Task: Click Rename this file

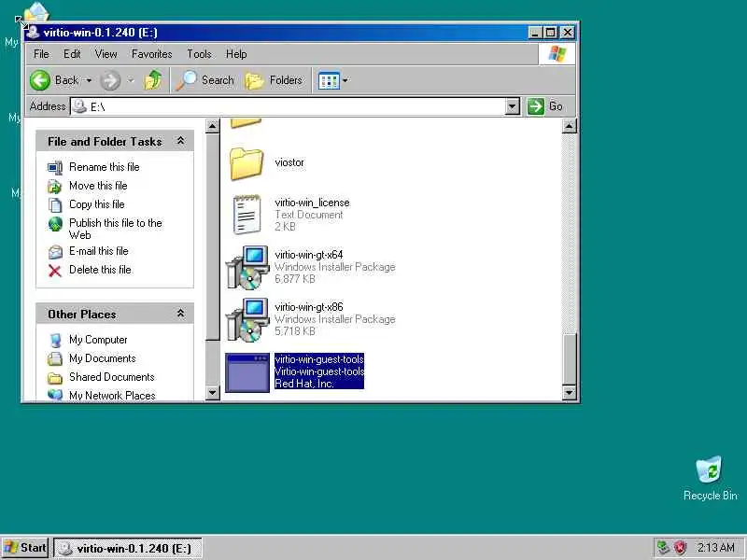Action: tap(105, 167)
